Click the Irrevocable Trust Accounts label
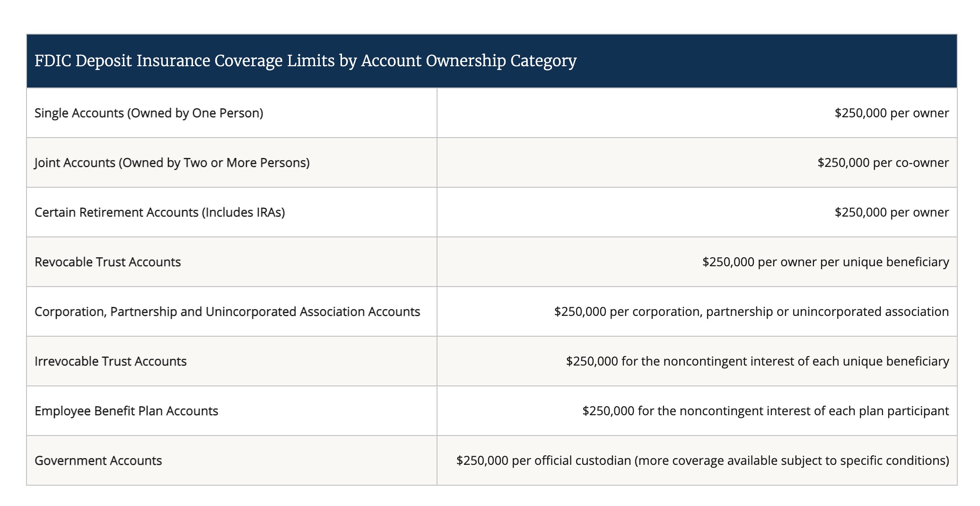Image resolution: width=980 pixels, height=506 pixels. (111, 361)
